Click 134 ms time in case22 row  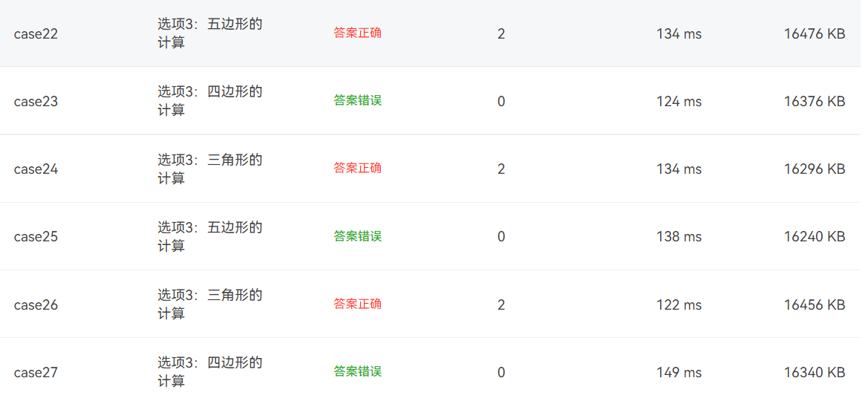[679, 33]
